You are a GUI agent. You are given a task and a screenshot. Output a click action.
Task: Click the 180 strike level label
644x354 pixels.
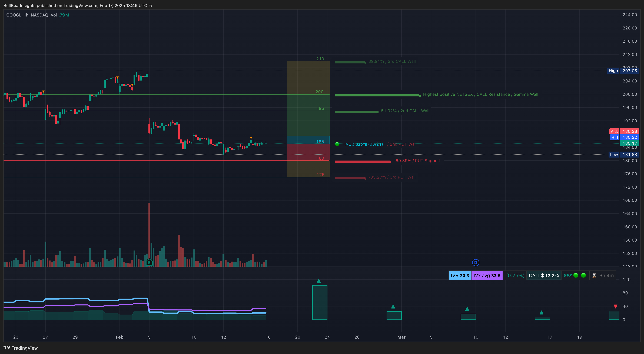[320, 158]
